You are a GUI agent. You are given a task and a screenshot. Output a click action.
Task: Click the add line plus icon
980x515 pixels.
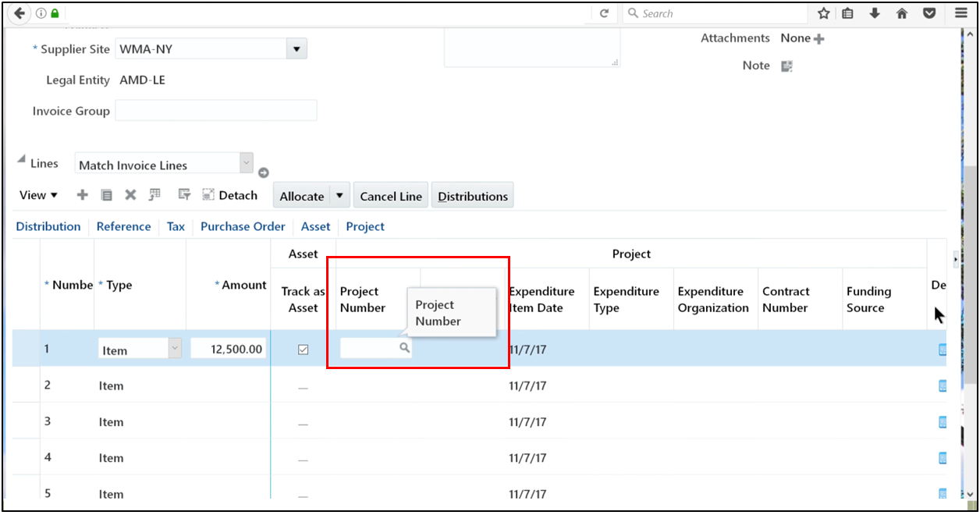[83, 195]
